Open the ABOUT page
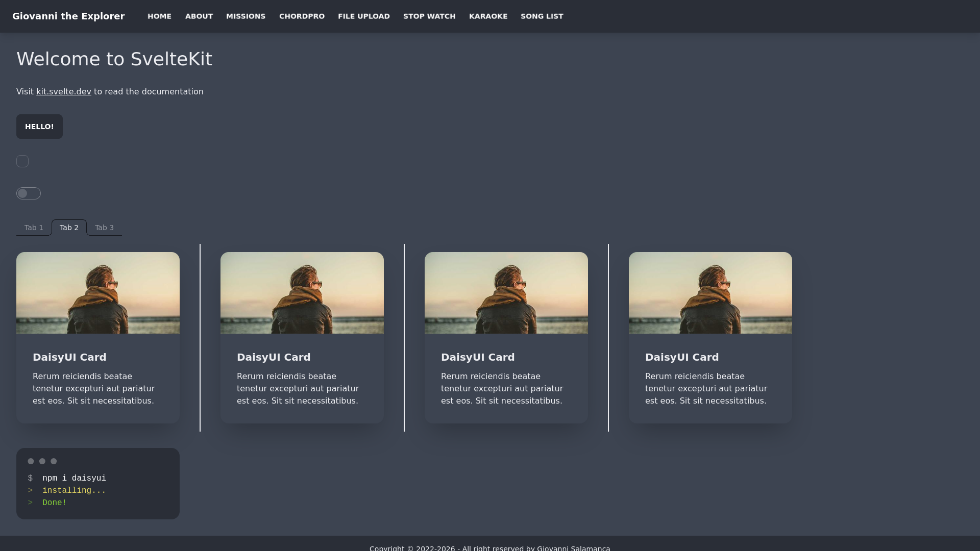Screen dimensions: 980x551 199,16
